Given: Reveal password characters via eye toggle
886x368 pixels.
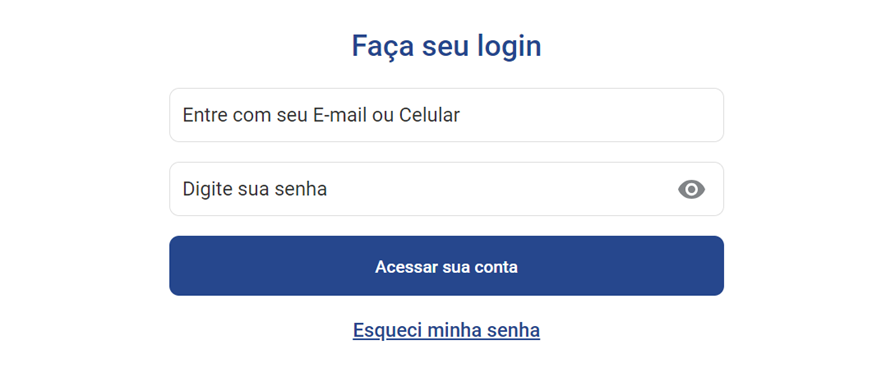Looking at the screenshot, I should click(x=691, y=189).
